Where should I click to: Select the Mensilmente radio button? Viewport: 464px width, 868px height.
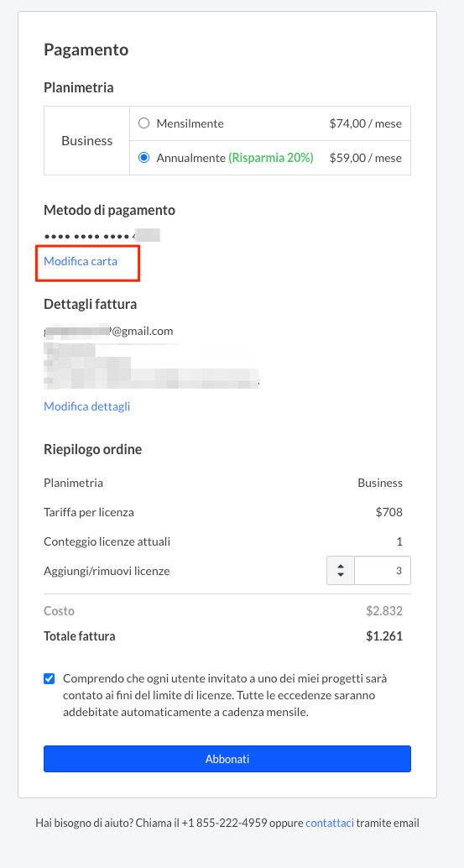[x=143, y=123]
